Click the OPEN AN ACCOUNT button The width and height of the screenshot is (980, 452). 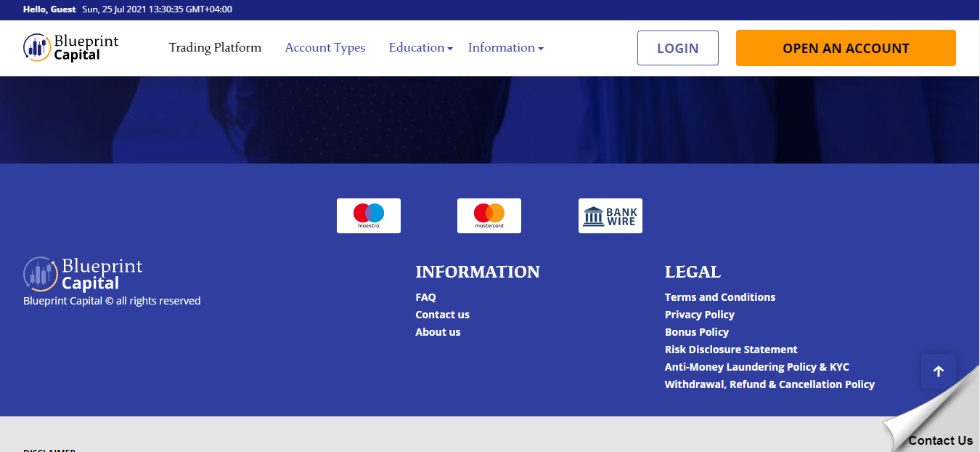846,48
